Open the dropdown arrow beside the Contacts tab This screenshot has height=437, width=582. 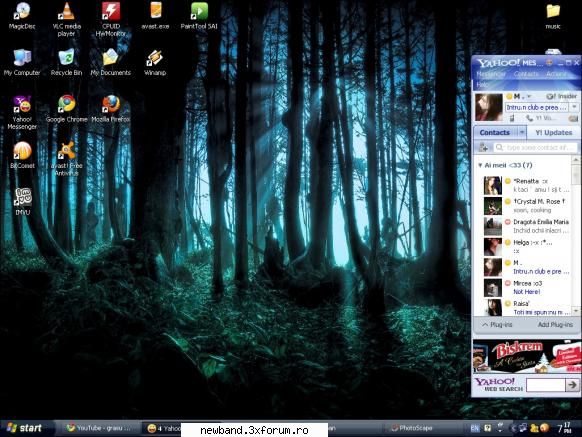point(522,133)
